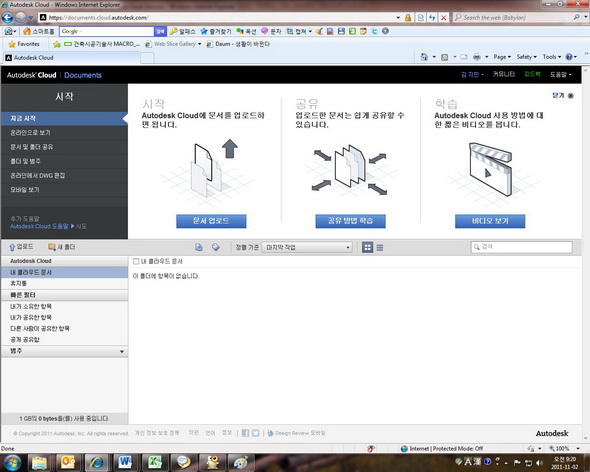Switch to the Autodesk Cloud browser tab
Viewport: 590px width, 472px height.
pyautogui.click(x=71, y=58)
